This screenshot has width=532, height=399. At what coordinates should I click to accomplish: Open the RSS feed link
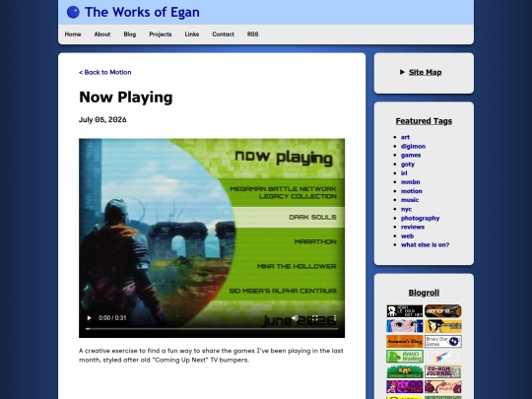coord(253,34)
